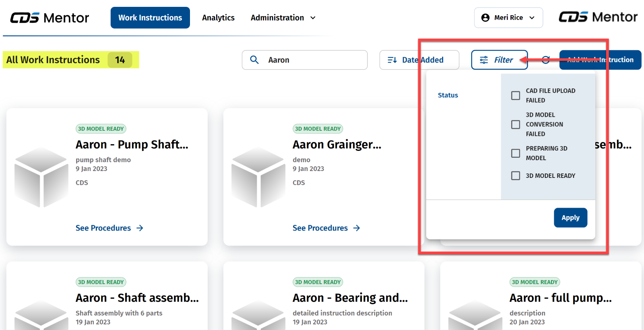Click the Add Work Instruction button
Screen dimensions: 644x330
[x=600, y=60]
